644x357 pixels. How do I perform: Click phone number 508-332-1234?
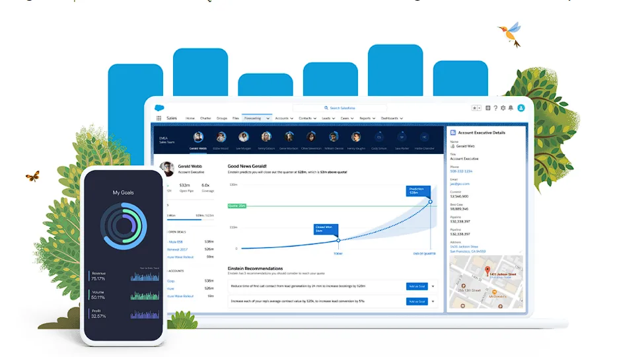coord(461,171)
